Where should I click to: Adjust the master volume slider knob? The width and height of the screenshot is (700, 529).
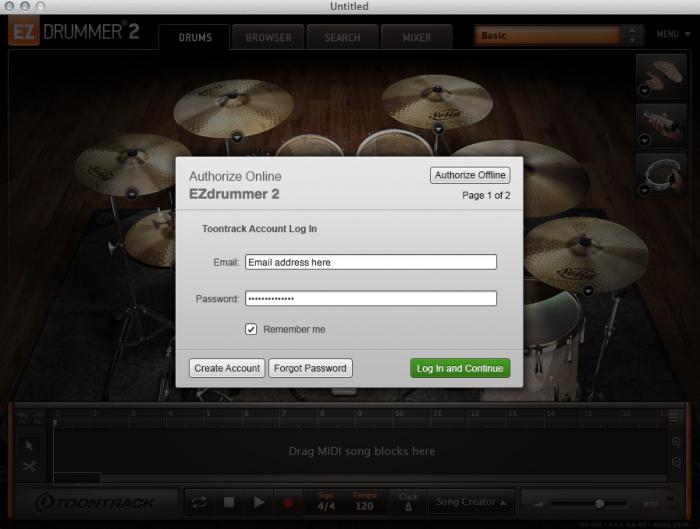pyautogui.click(x=600, y=504)
